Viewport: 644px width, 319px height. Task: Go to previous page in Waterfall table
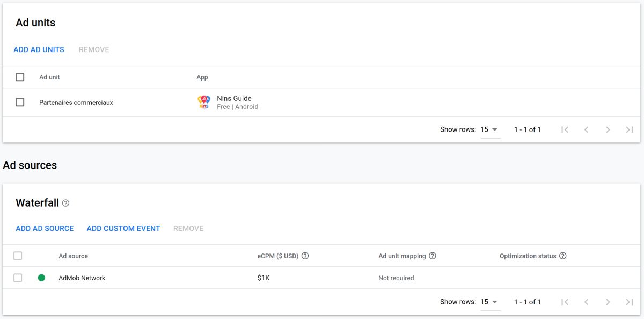[586, 302]
